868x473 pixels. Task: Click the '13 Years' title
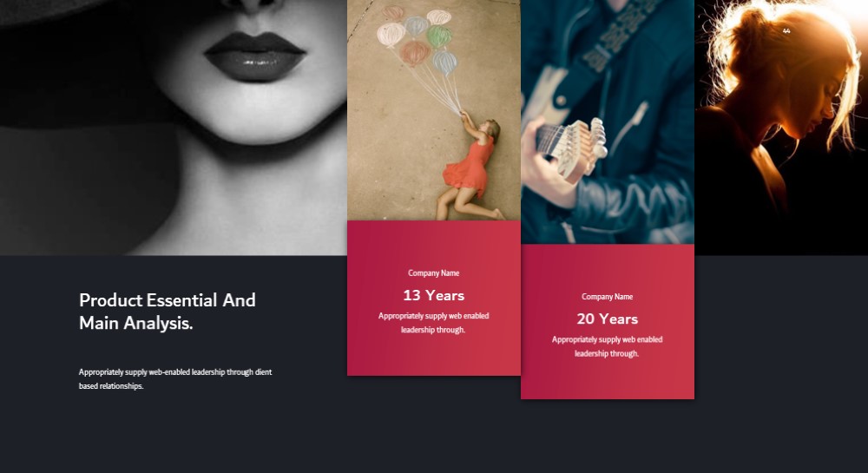click(x=433, y=295)
